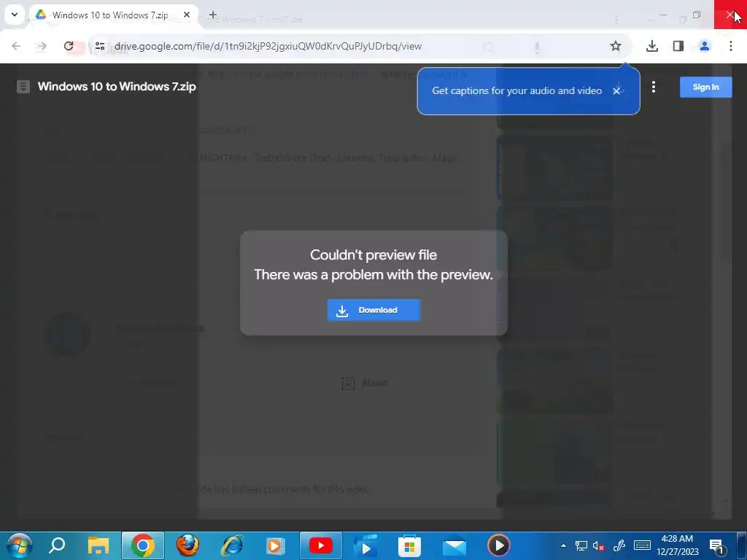
Task: Launch Internet Explorer from the taskbar
Action: coord(232,545)
